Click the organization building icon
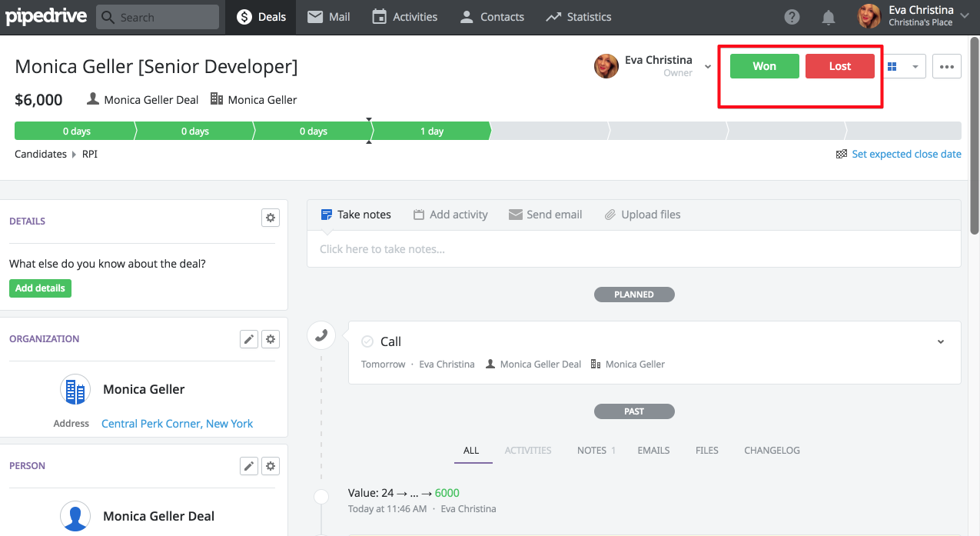The height and width of the screenshot is (536, 980). [75, 390]
